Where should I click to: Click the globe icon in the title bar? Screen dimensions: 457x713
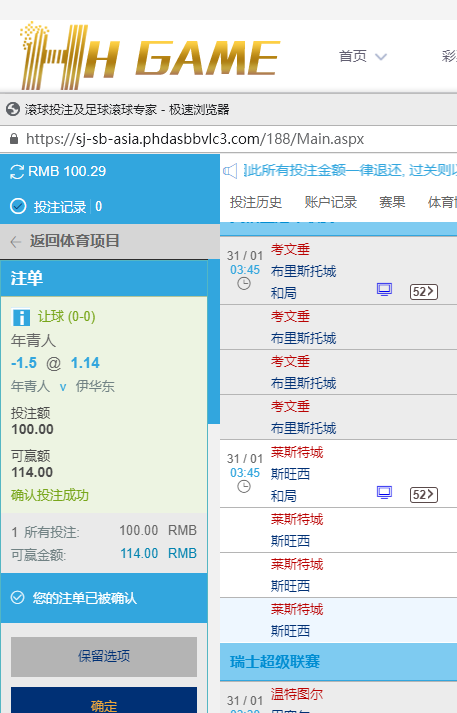tap(13, 109)
